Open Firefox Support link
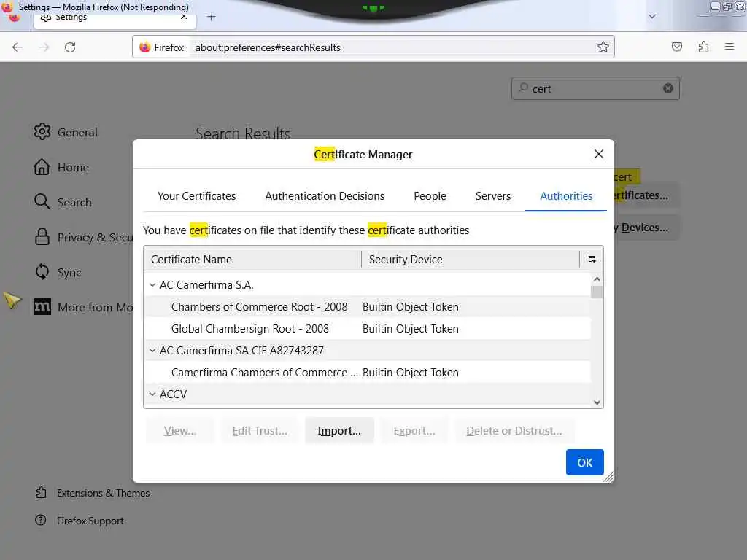Viewport: 747px width, 560px height. pos(80,521)
